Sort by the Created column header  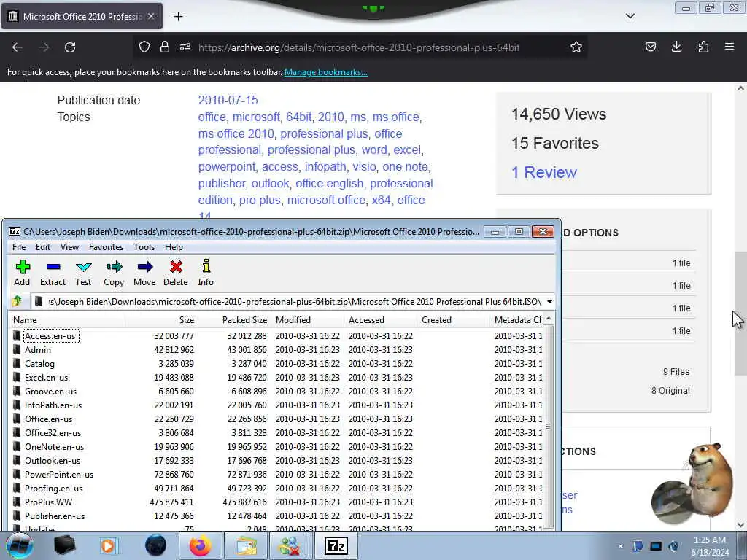click(x=453, y=320)
